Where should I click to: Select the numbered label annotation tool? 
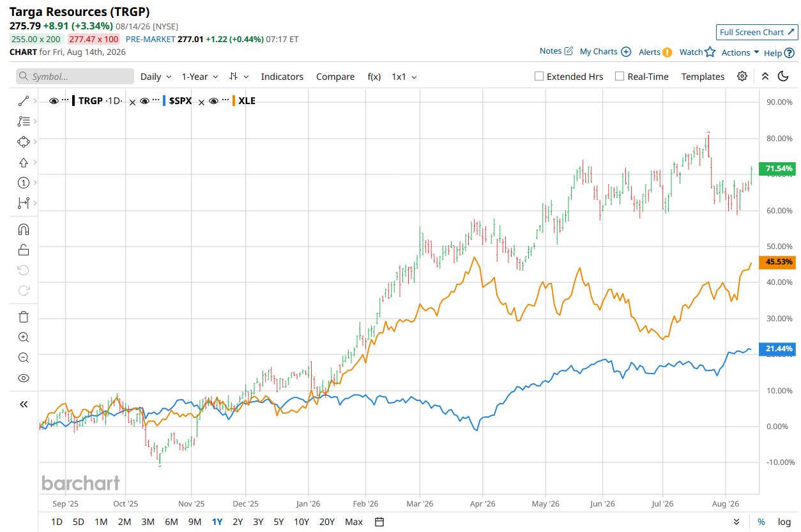[24, 183]
